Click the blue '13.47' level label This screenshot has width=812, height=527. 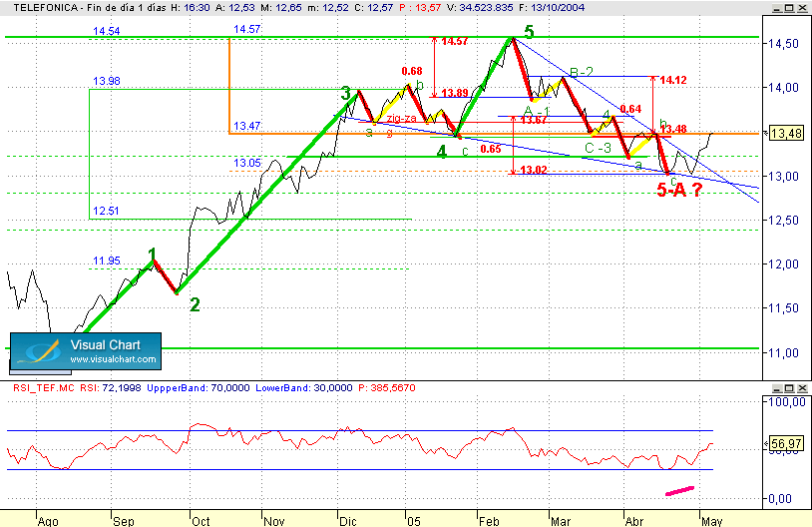(247, 126)
